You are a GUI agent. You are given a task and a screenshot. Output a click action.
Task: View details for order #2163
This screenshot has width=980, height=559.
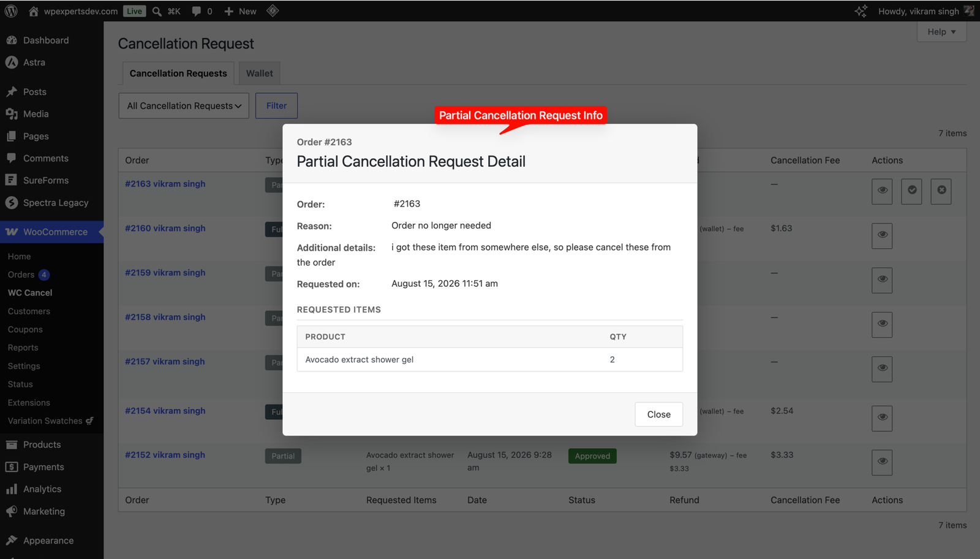(882, 191)
